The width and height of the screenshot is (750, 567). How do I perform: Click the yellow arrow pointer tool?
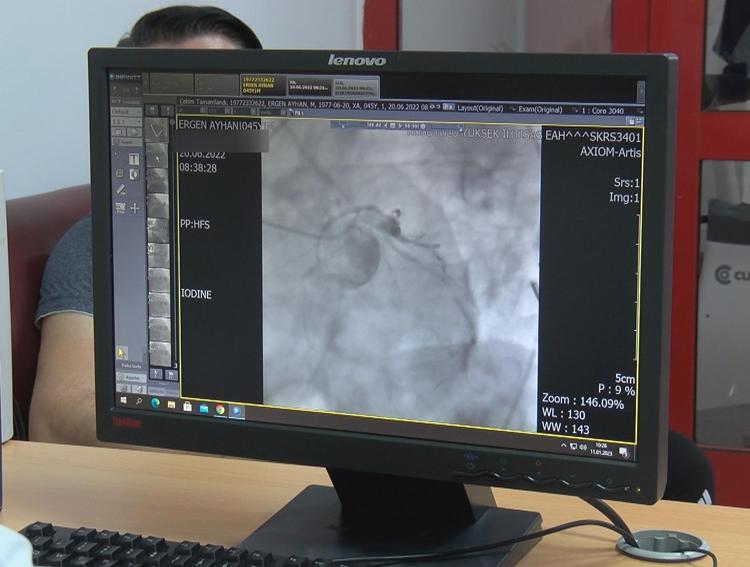(122, 353)
